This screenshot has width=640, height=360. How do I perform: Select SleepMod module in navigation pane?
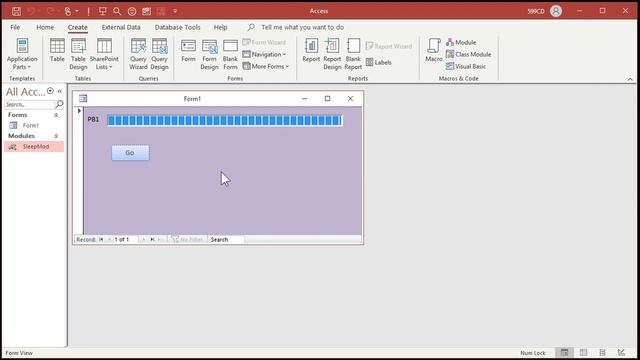pos(34,147)
